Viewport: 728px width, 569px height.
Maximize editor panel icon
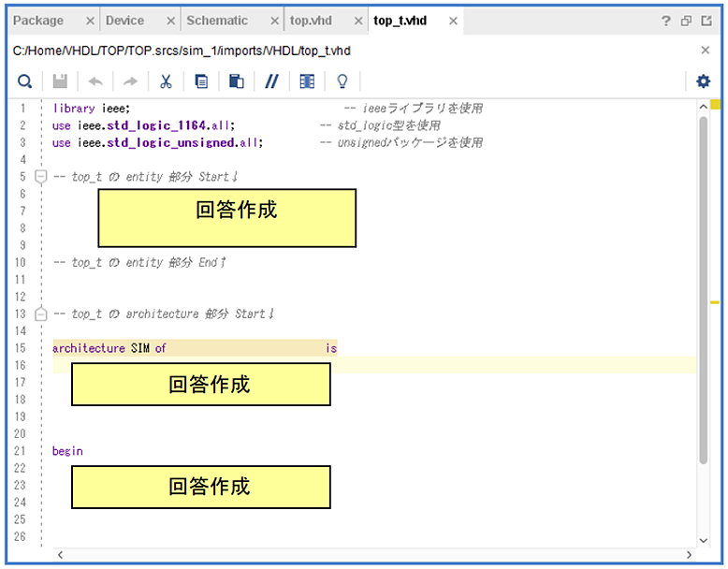[x=706, y=21]
